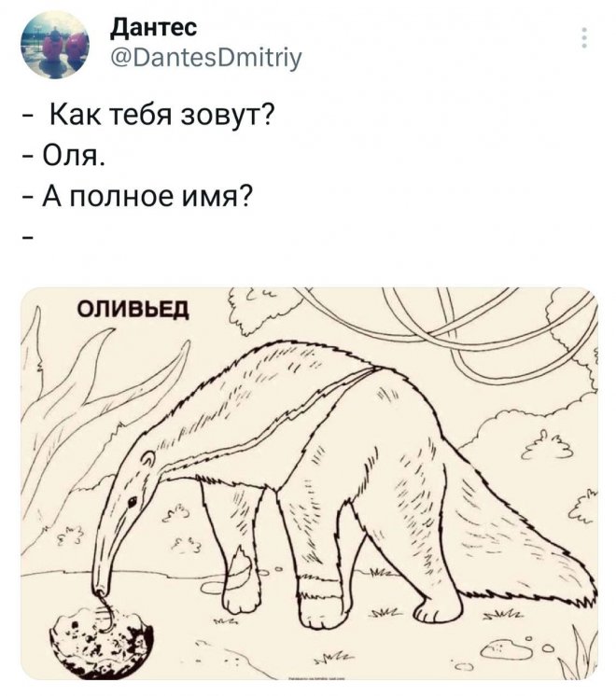Click the anteater's small ear
Viewport: 616px width, 696px height.
(x=147, y=459)
